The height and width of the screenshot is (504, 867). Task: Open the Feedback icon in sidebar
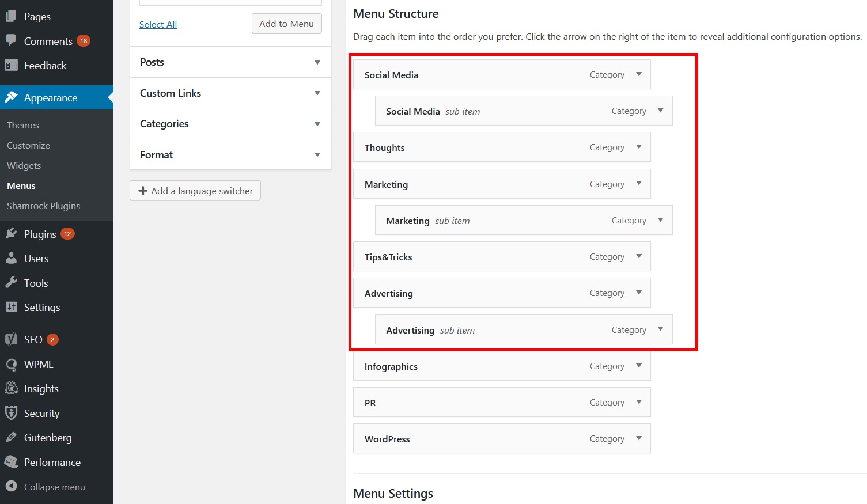12,65
